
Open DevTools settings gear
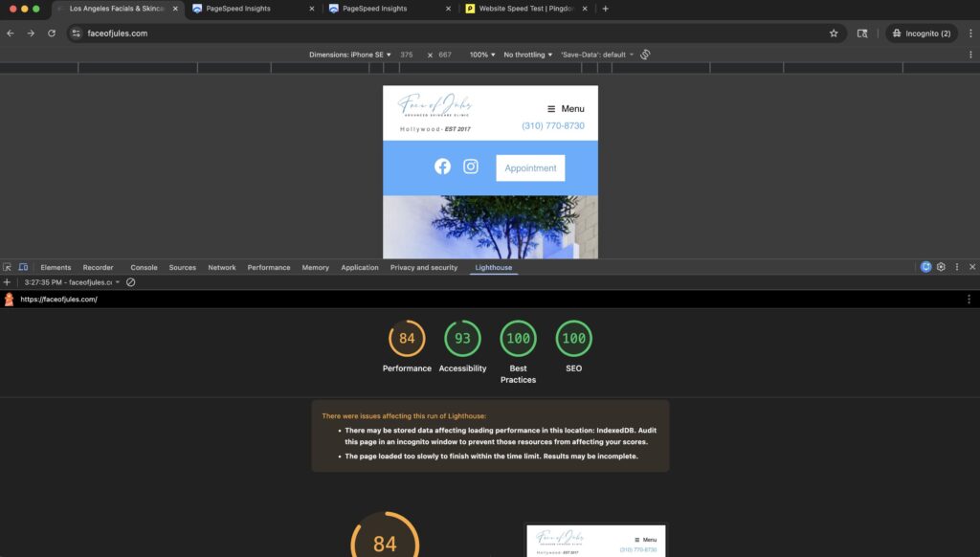(x=941, y=267)
